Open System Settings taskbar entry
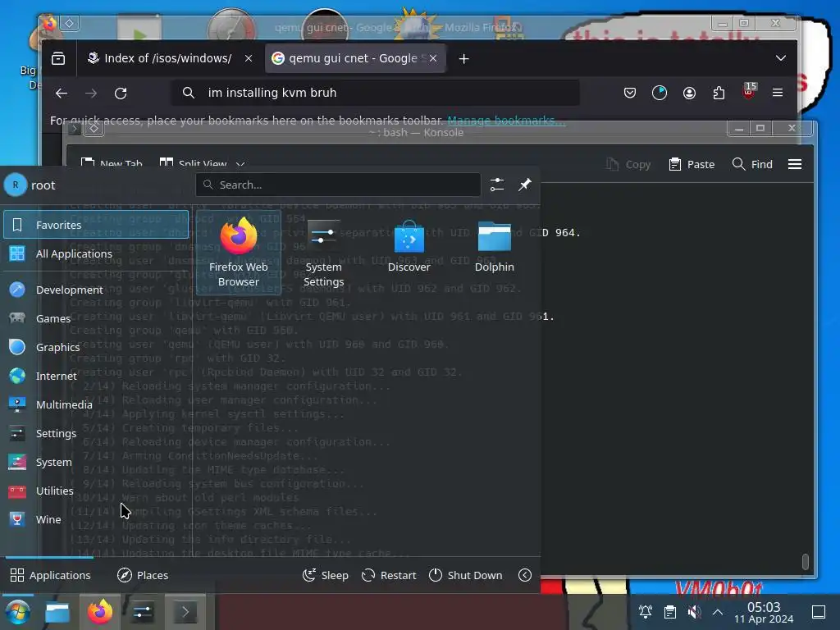Image resolution: width=840 pixels, height=630 pixels. 142,612
